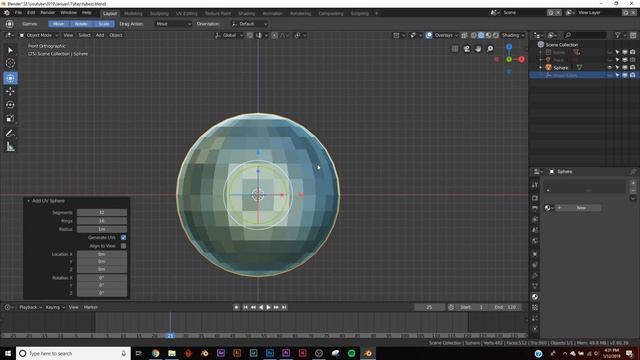Image resolution: width=640 pixels, height=360 pixels.
Task: Select the Rotate tool in left toolbar
Action: tap(10, 105)
